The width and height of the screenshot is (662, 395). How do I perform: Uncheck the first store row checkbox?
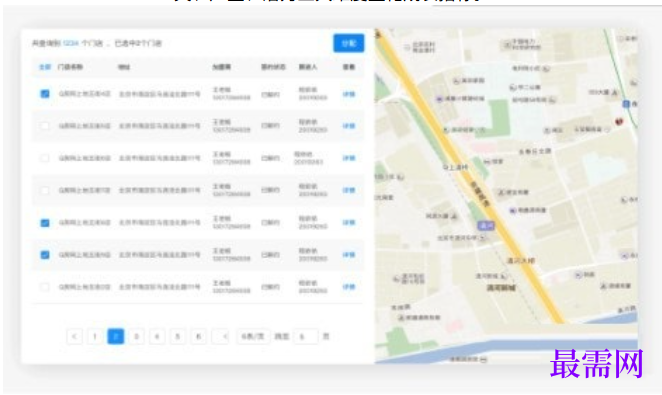[x=45, y=94]
